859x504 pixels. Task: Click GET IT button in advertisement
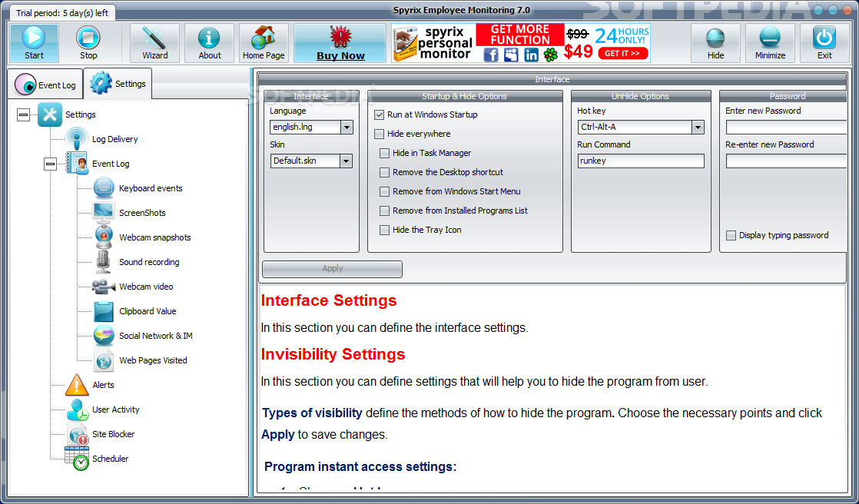(622, 53)
